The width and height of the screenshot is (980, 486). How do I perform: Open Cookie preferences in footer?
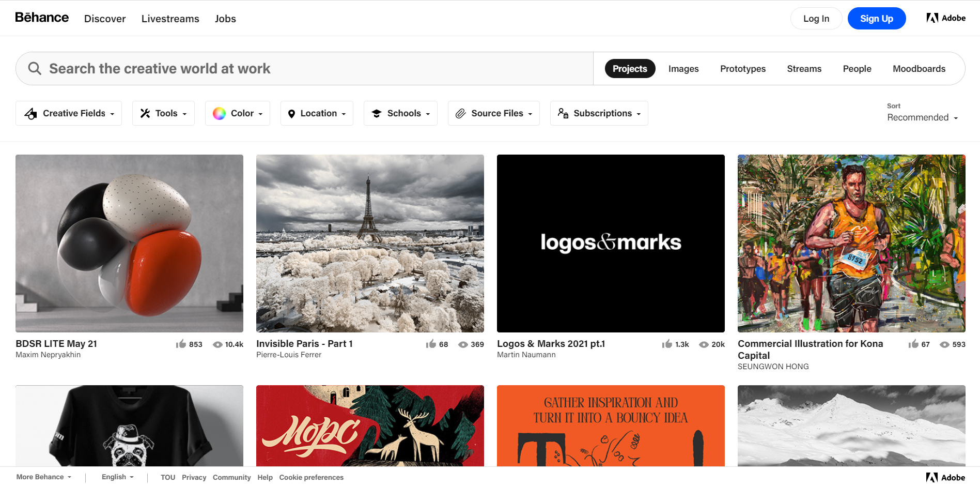(x=312, y=477)
